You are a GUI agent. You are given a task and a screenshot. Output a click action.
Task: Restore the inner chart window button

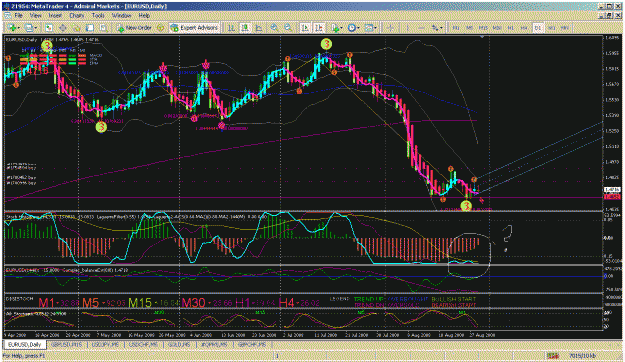click(x=609, y=15)
